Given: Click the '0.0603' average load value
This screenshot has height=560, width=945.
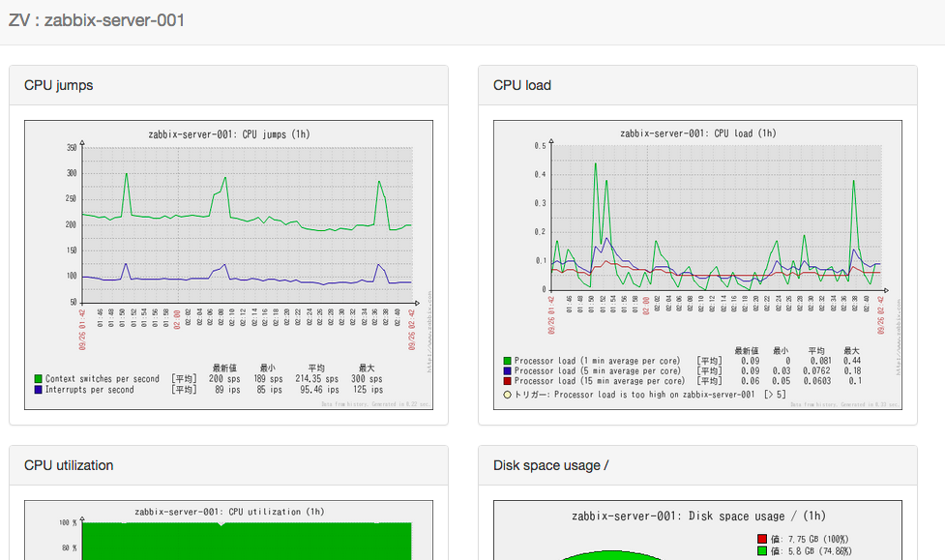Looking at the screenshot, I should click(x=816, y=381).
